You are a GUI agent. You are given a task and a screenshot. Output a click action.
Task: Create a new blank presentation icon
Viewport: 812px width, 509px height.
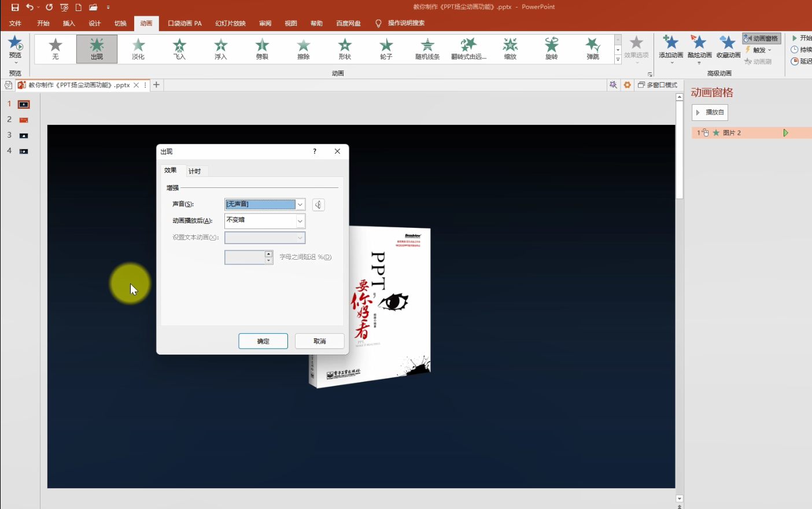[x=79, y=8]
